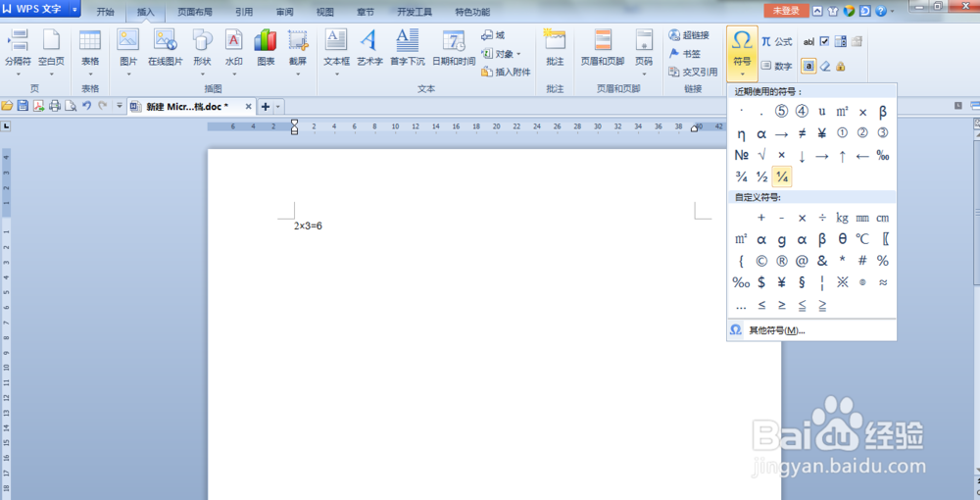Image resolution: width=980 pixels, height=500 pixels.
Task: Expand the 截屏 screenshot dropdown
Action: pyautogui.click(x=298, y=74)
